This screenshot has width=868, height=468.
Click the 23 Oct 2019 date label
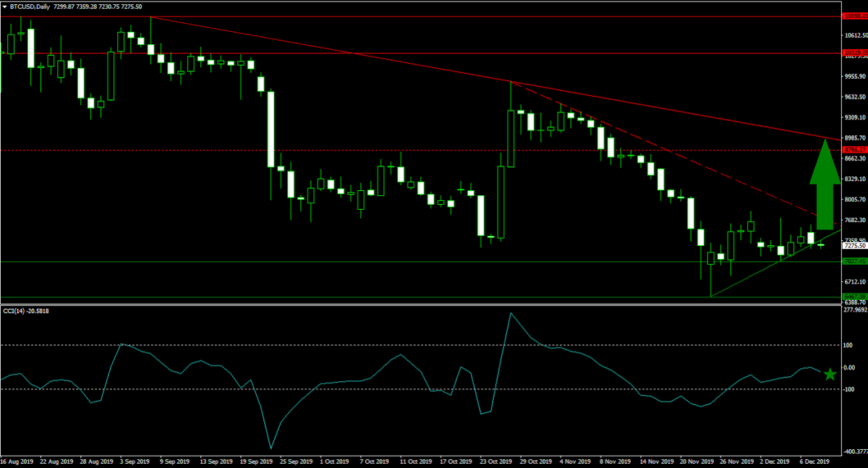pyautogui.click(x=497, y=460)
